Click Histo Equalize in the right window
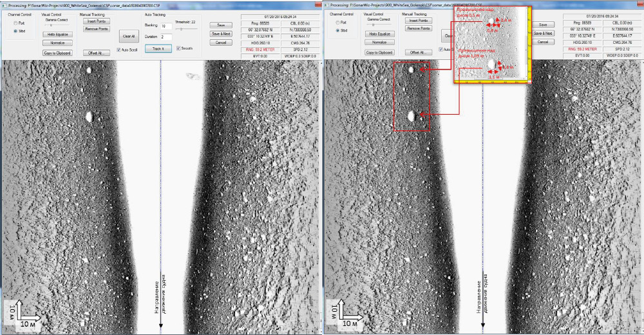644x335 pixels. coord(379,34)
